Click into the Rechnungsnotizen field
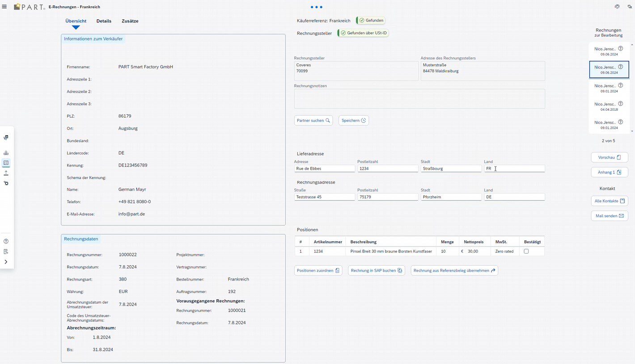This screenshot has height=364, width=635. pyautogui.click(x=419, y=99)
